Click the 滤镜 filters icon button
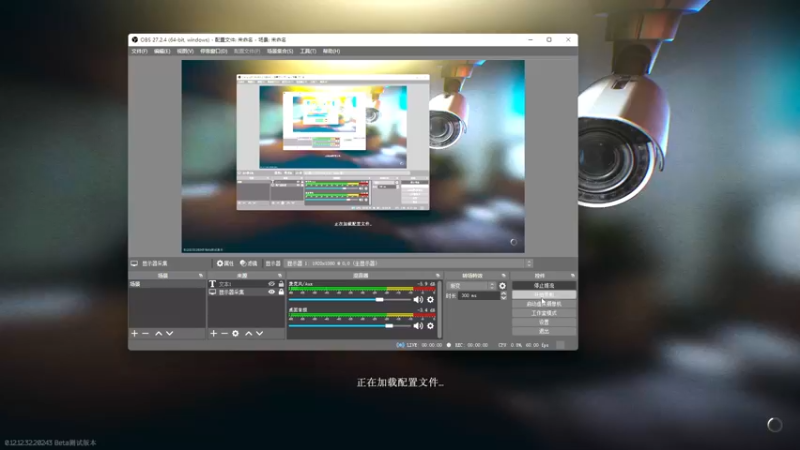Image resolution: width=800 pixels, height=450 pixels. point(248,263)
